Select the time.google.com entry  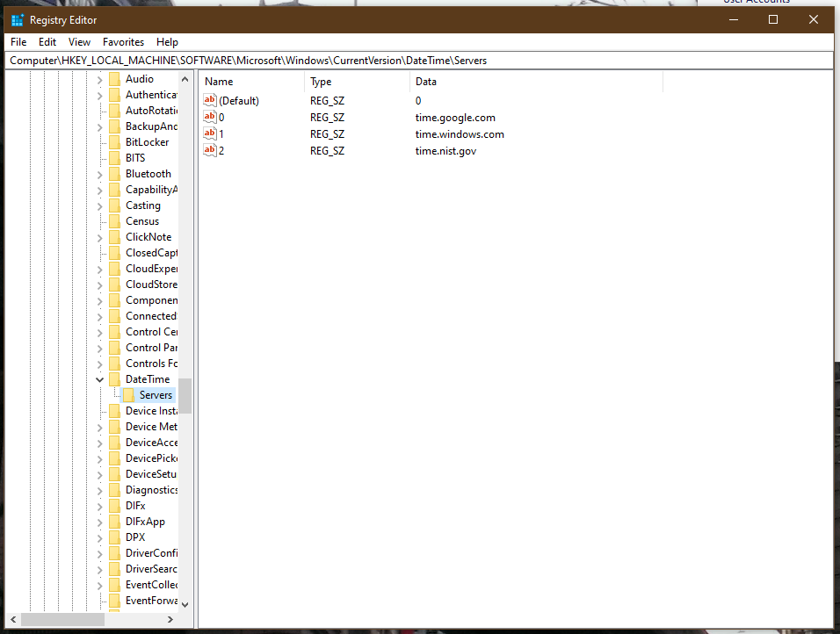[x=455, y=117]
